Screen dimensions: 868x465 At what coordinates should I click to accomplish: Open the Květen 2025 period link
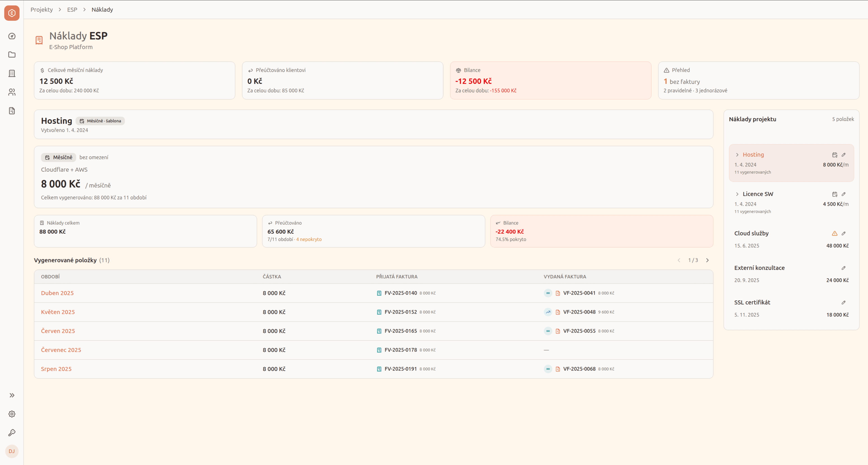tap(58, 312)
